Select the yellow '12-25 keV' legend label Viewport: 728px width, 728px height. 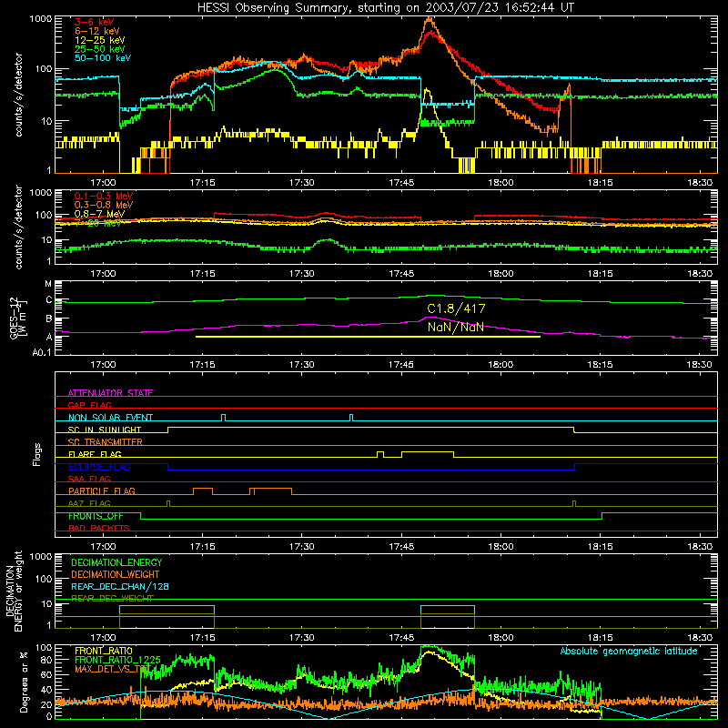click(x=99, y=40)
